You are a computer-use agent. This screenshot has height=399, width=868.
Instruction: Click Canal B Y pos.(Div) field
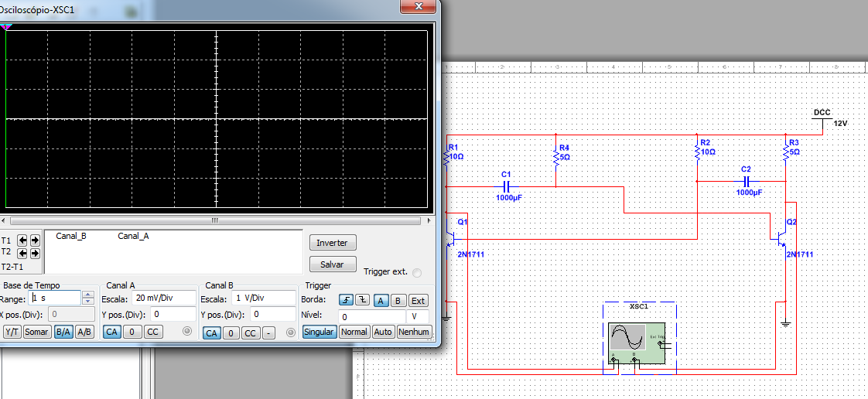273,315
